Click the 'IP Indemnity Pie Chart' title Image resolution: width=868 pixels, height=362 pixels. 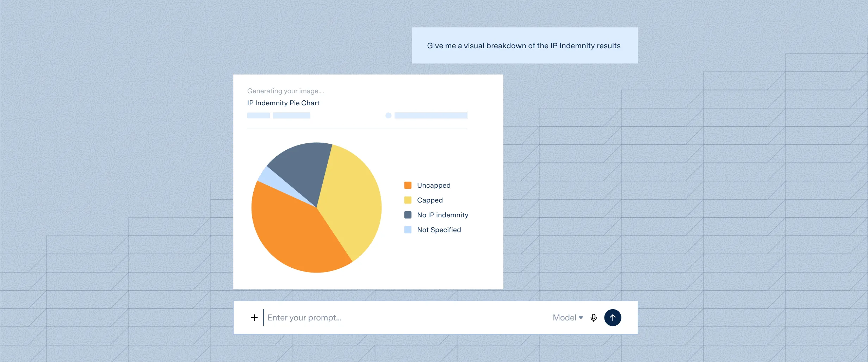[x=283, y=103]
